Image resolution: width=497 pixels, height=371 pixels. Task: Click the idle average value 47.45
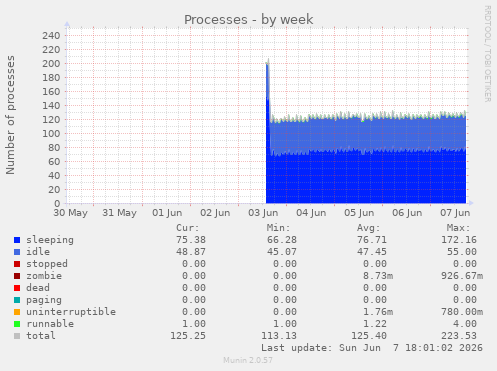click(372, 252)
